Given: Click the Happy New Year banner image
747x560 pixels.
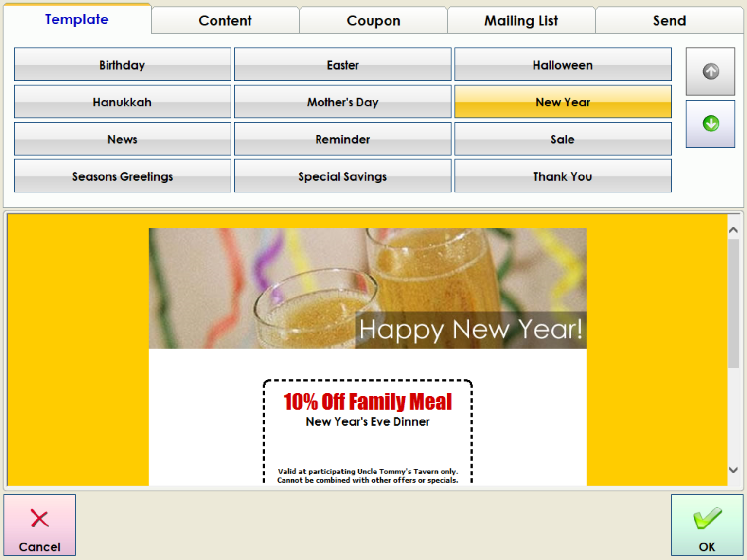Looking at the screenshot, I should point(367,288).
